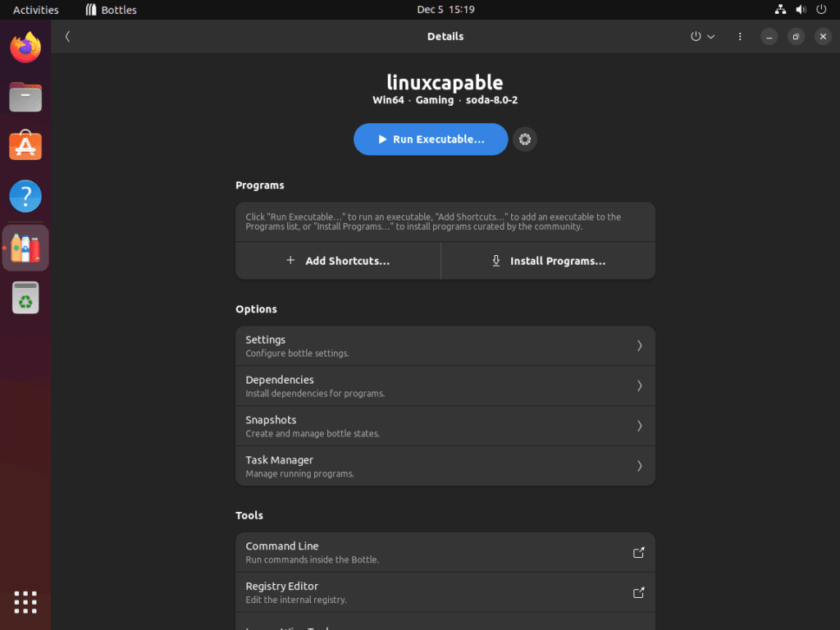Open Settings via its right chevron

[639, 345]
